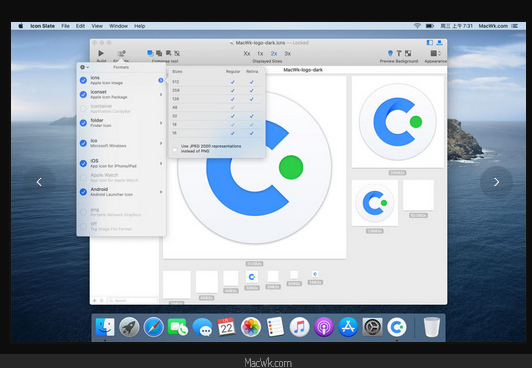The image size is (532, 368).
Task: Open the gear dropdown in Formats popover
Action: pyautogui.click(x=84, y=67)
